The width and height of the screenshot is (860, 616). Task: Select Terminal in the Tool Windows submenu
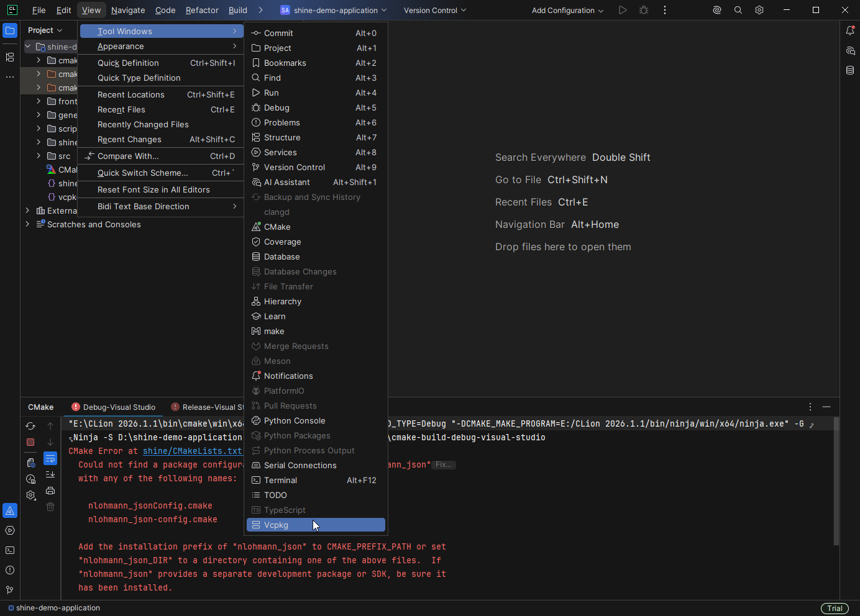pos(316,481)
